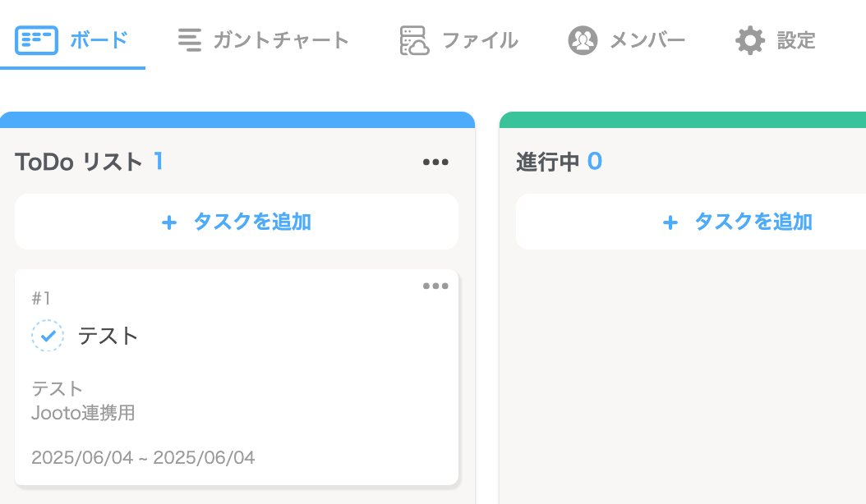Open the three-dot menu on task #1 card
This screenshot has height=504, width=866.
[435, 286]
